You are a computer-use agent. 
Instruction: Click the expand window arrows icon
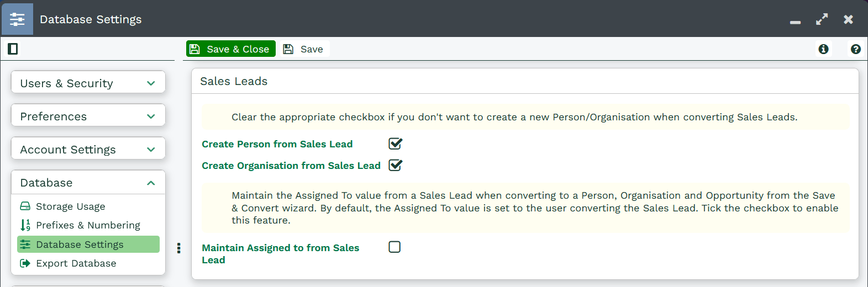click(x=822, y=19)
